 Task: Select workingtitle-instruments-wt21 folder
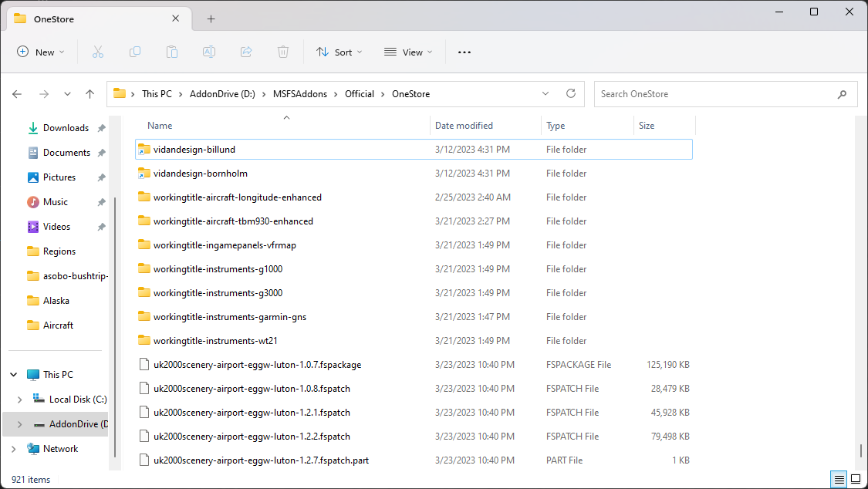tap(414, 341)
